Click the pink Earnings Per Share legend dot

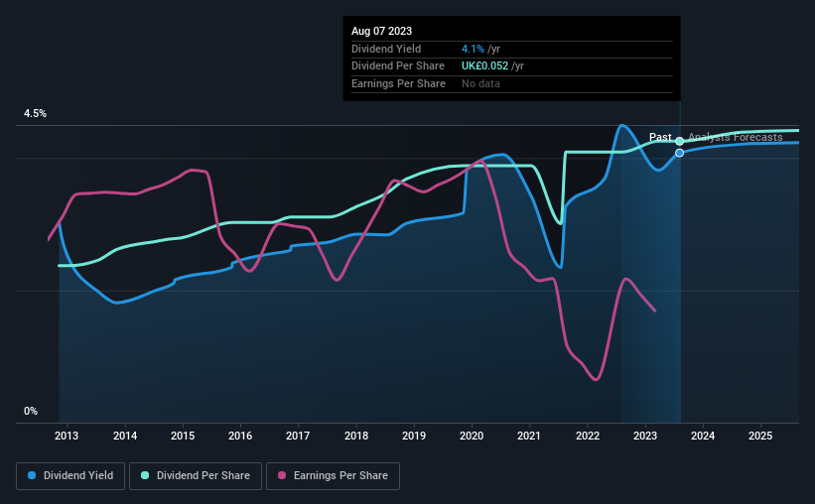click(x=282, y=475)
